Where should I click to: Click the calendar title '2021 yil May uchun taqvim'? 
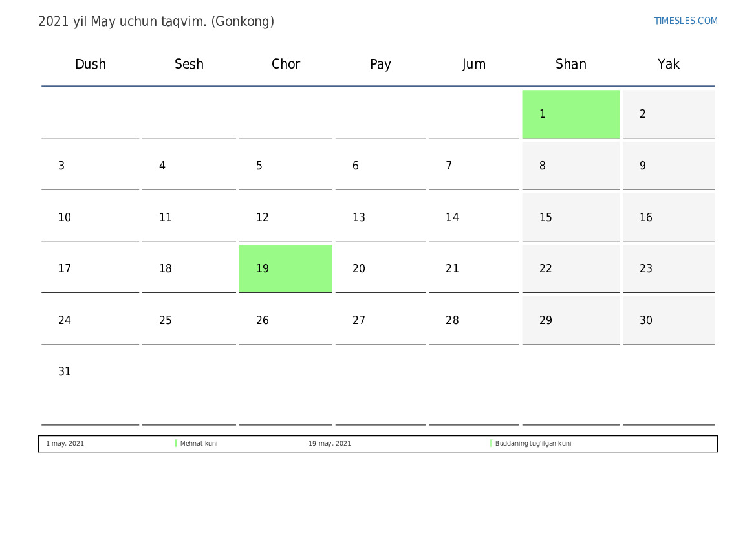tap(157, 21)
